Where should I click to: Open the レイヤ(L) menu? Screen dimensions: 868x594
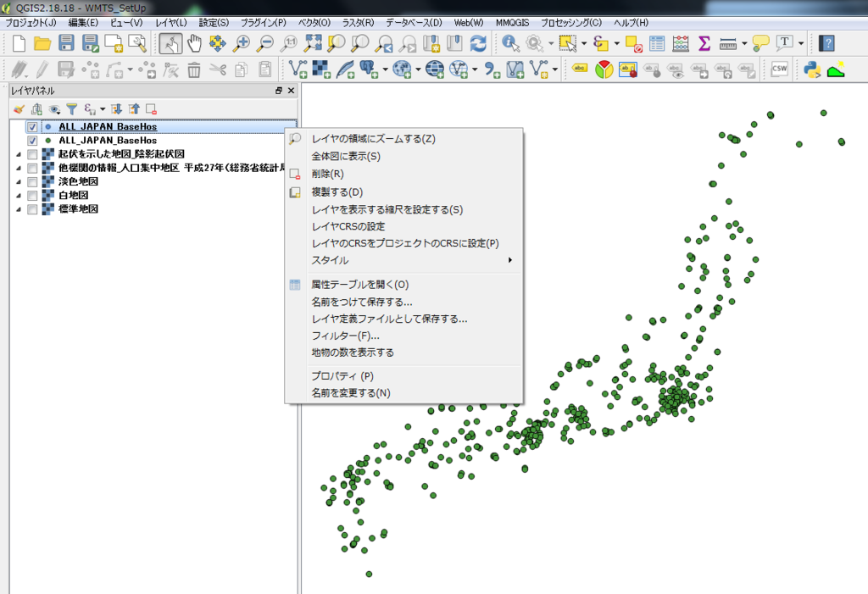point(171,23)
